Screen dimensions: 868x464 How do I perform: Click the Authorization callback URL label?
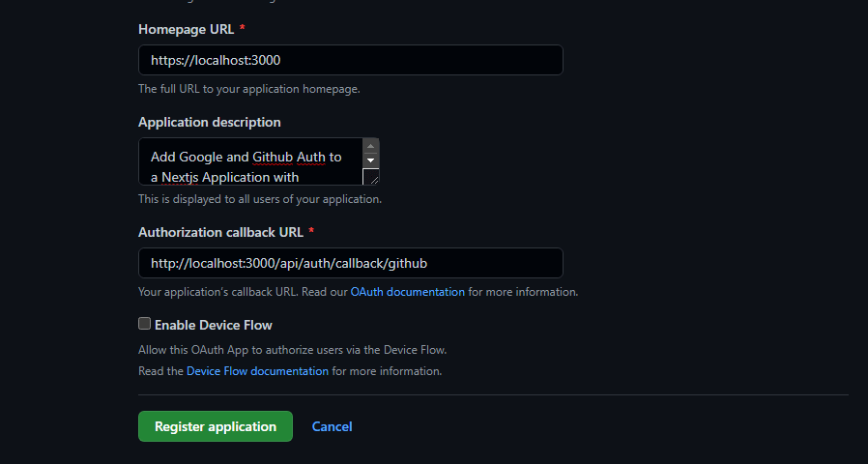click(221, 232)
